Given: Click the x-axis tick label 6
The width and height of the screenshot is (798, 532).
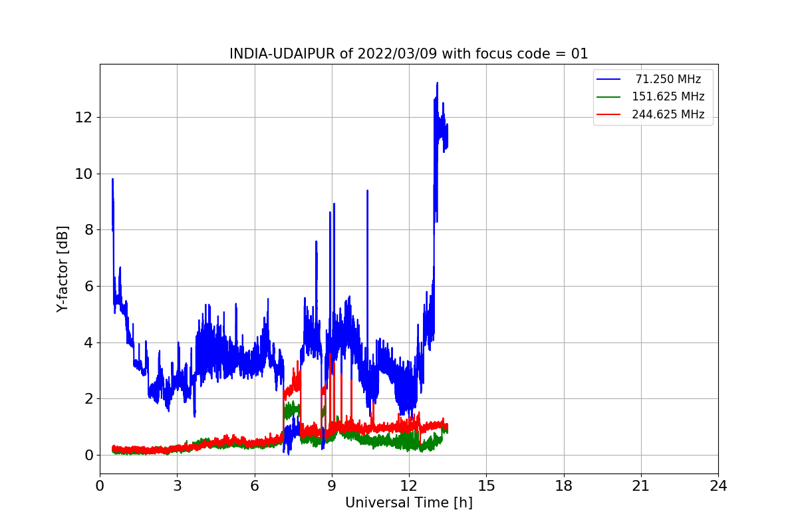Looking at the screenshot, I should pyautogui.click(x=254, y=485).
